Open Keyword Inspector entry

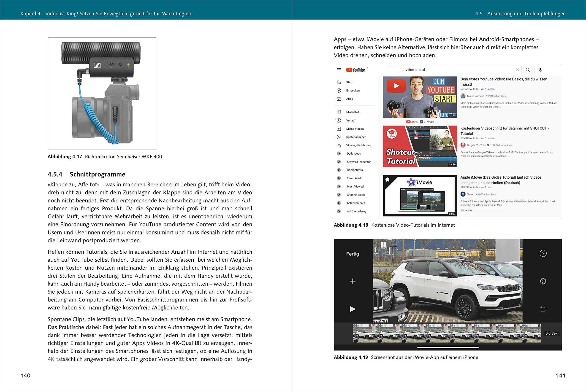click(x=358, y=162)
